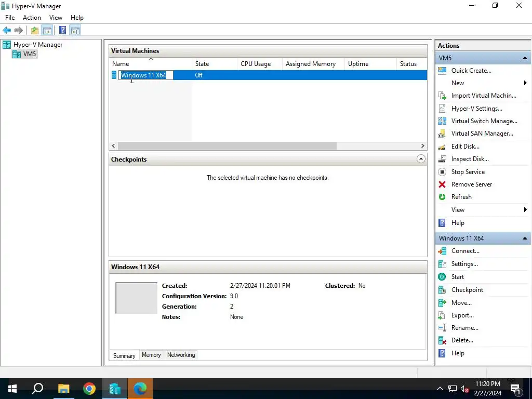Click Import Virtual Machine action

[x=484, y=96]
